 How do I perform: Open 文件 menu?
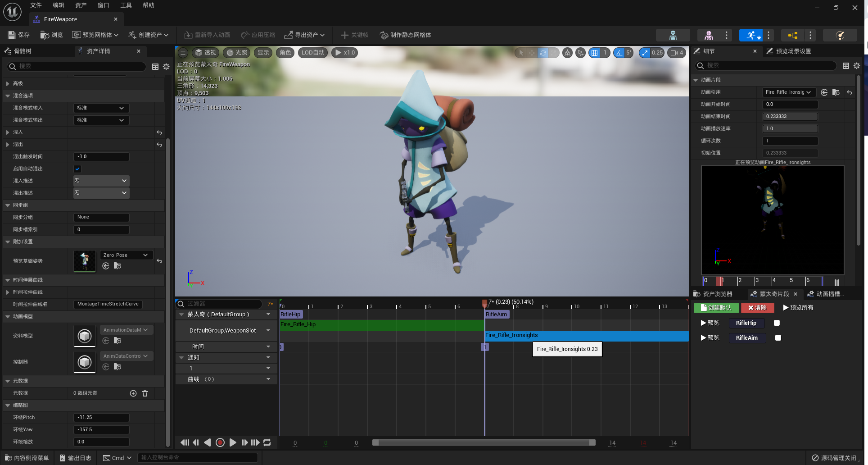point(36,5)
